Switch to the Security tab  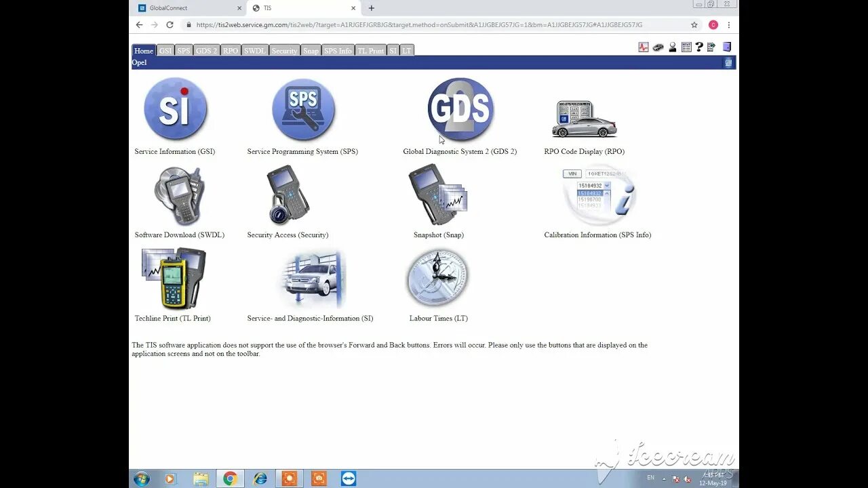click(284, 51)
